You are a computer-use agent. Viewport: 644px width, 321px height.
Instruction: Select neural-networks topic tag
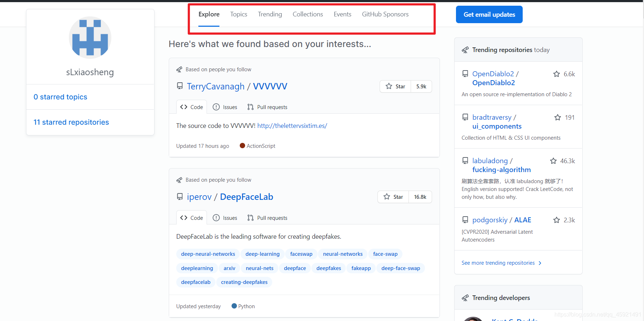pos(343,254)
